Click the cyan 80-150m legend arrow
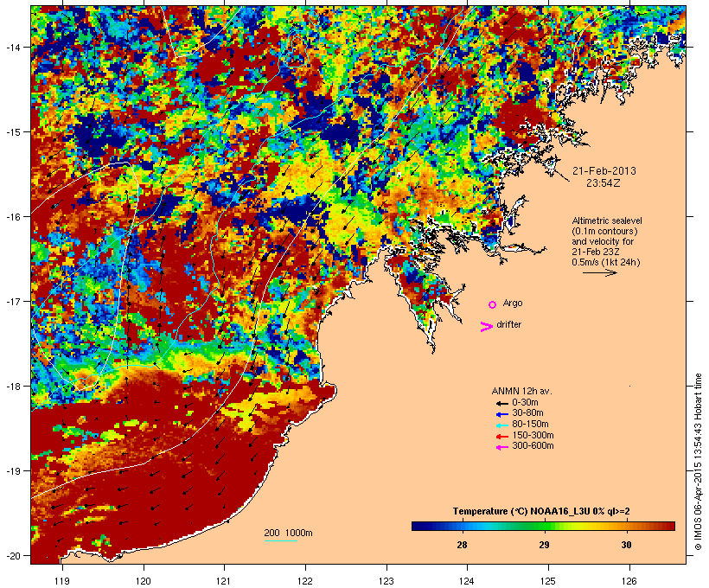The width and height of the screenshot is (709, 588). pos(501,425)
